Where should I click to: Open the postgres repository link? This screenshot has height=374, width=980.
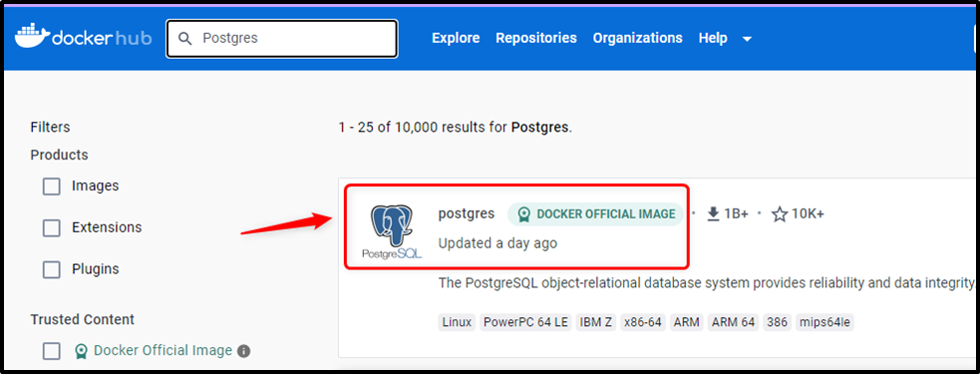click(467, 213)
